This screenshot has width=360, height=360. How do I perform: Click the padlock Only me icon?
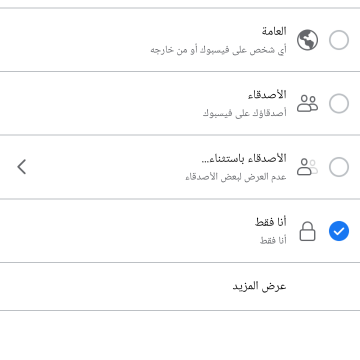coord(307,231)
